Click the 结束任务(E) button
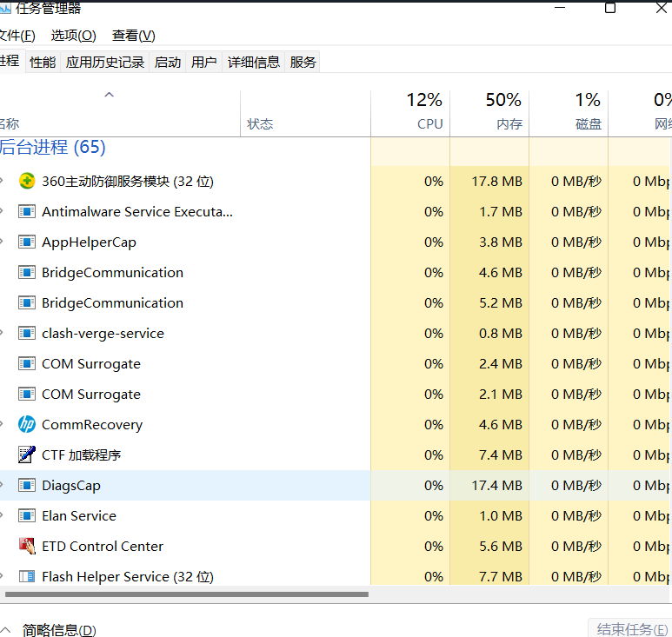The image size is (672, 637). pyautogui.click(x=631, y=629)
